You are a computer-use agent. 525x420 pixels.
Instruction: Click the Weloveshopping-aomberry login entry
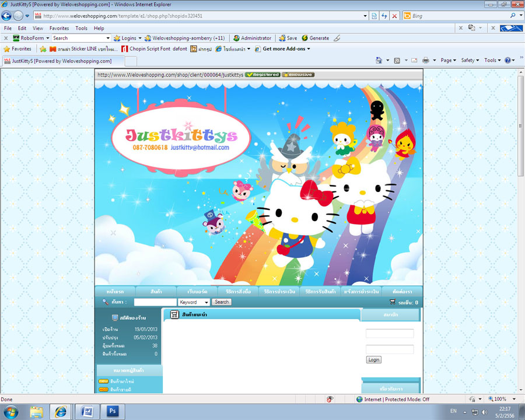click(184, 38)
